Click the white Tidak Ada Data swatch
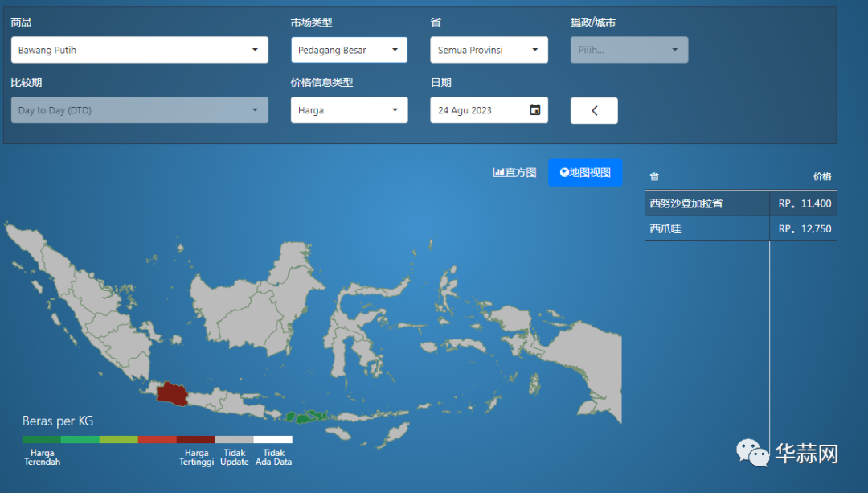868x493 pixels. pyautogui.click(x=272, y=440)
